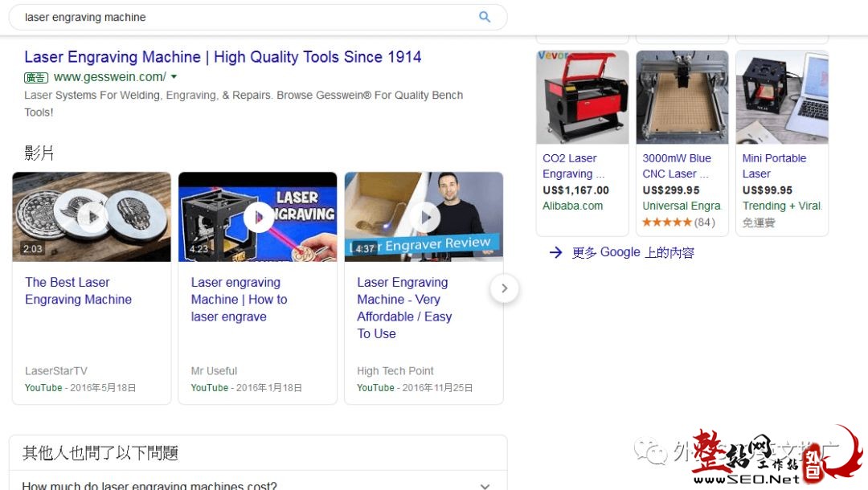Click the 影片 videos section heading
This screenshot has width=868, height=490.
click(39, 153)
